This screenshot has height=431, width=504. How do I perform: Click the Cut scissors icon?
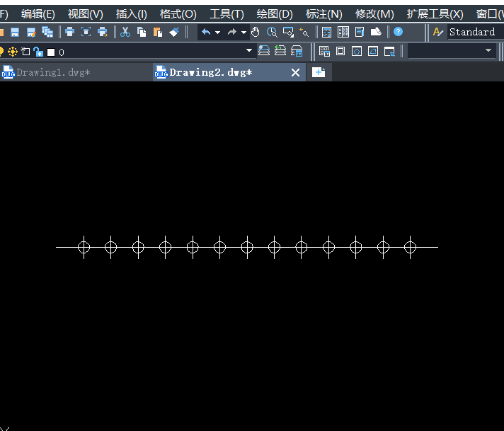point(125,32)
